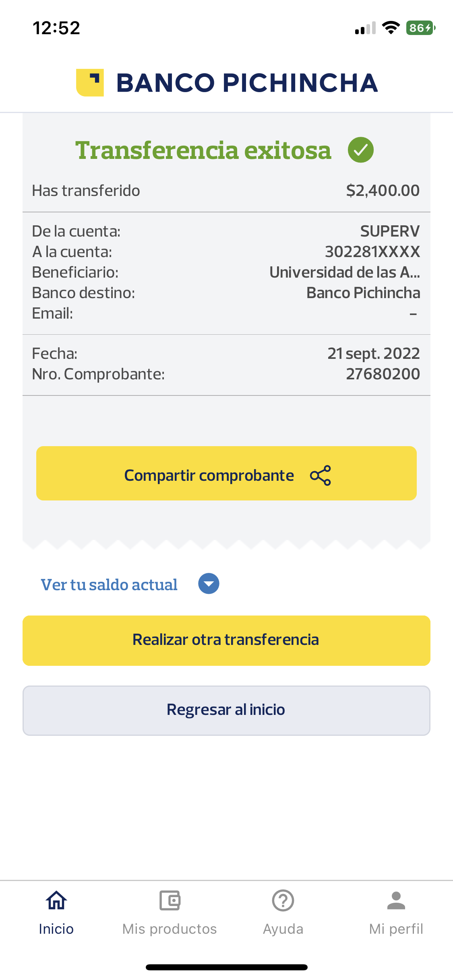Tap the comprobante number 27680200
Viewport: 453px width, 980px height.
pyautogui.click(x=383, y=374)
